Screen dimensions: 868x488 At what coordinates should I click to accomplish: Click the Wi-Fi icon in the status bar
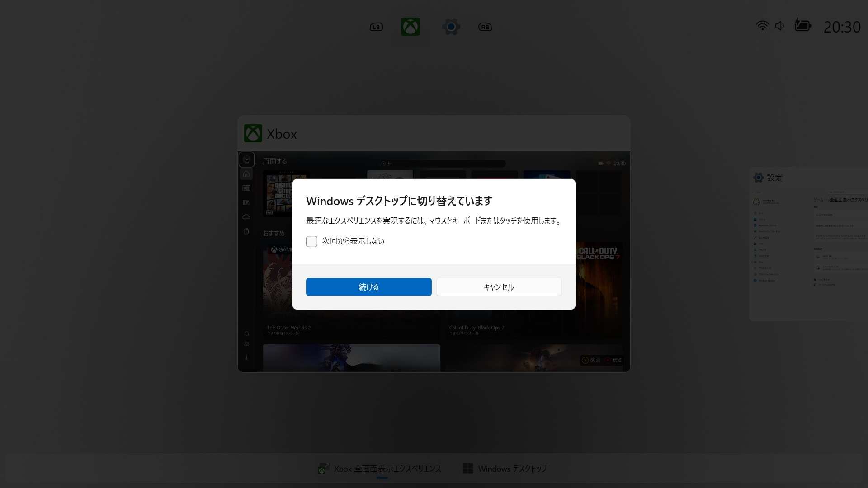762,26
